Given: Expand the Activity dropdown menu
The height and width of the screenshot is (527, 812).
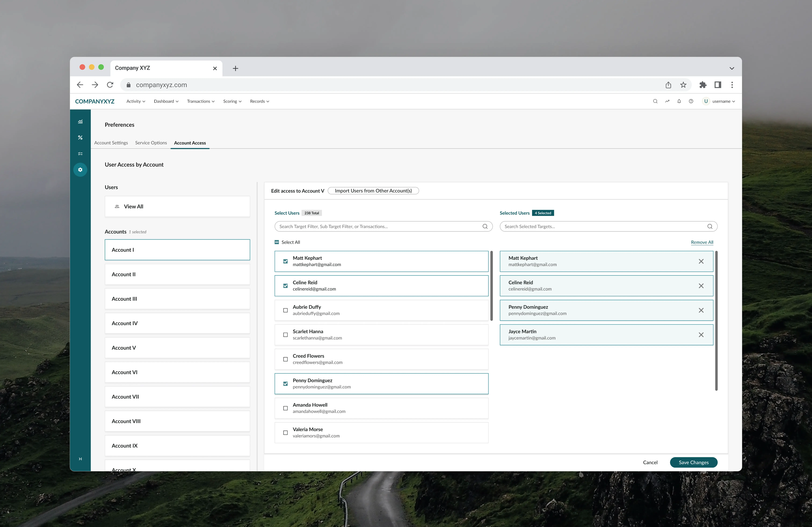Looking at the screenshot, I should click(x=136, y=101).
